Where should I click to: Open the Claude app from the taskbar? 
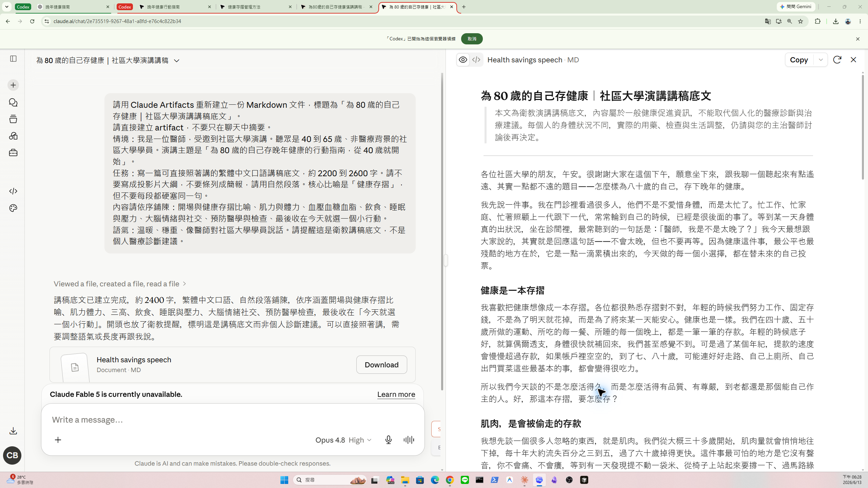tap(525, 480)
